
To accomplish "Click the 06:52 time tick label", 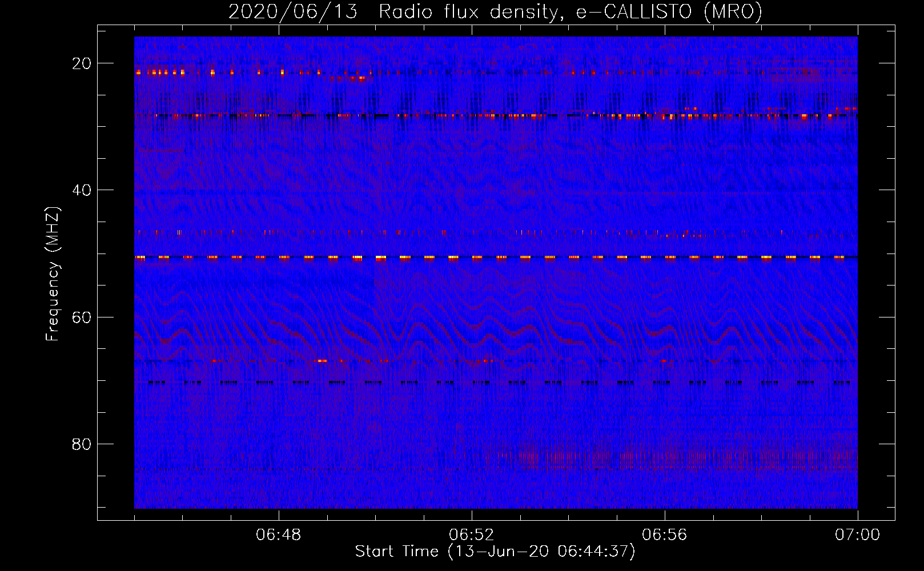I will (x=472, y=535).
